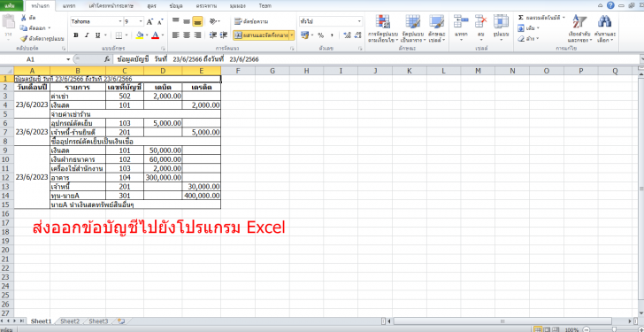The image size is (644, 332).
Task: Switch to the Team ribbon tab
Action: point(264,5)
